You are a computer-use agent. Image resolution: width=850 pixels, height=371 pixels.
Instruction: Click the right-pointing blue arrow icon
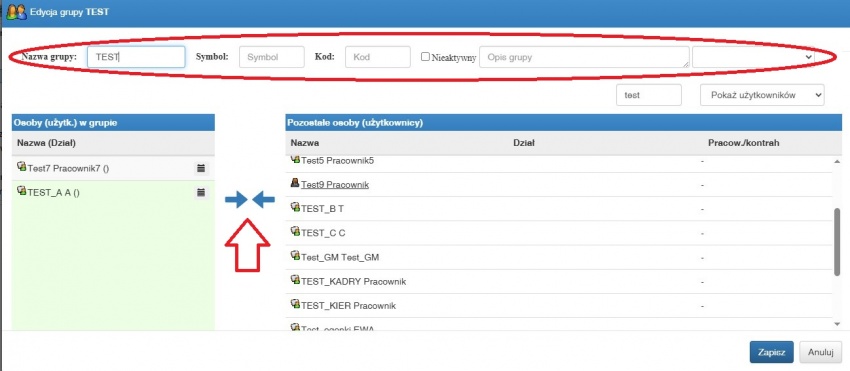point(236,200)
